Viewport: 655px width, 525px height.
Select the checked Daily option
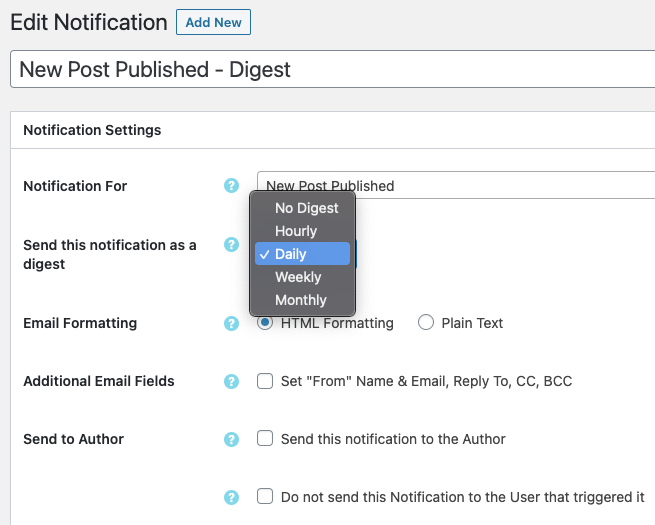(x=302, y=254)
